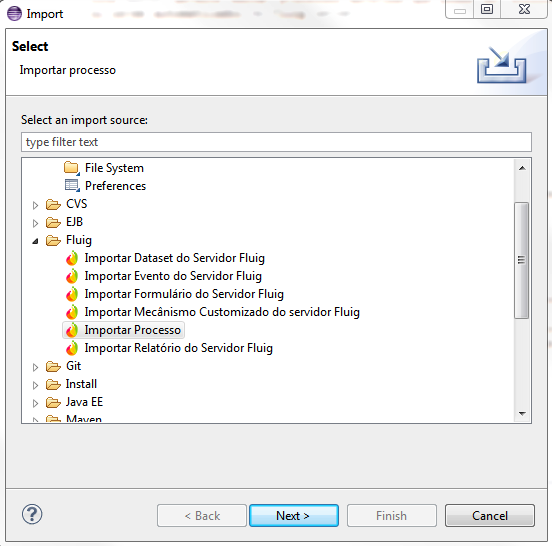The image size is (552, 546).
Task: Expand the Git folder node
Action: [35, 367]
